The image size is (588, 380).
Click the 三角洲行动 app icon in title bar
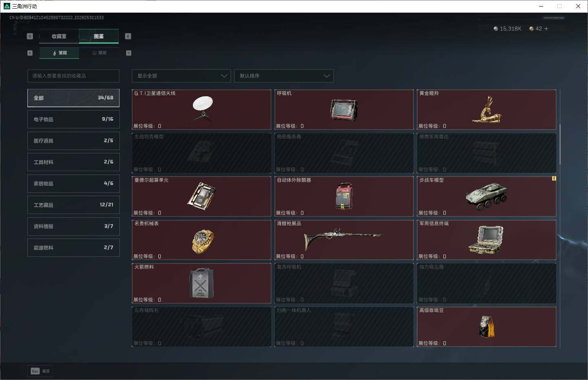(7, 6)
